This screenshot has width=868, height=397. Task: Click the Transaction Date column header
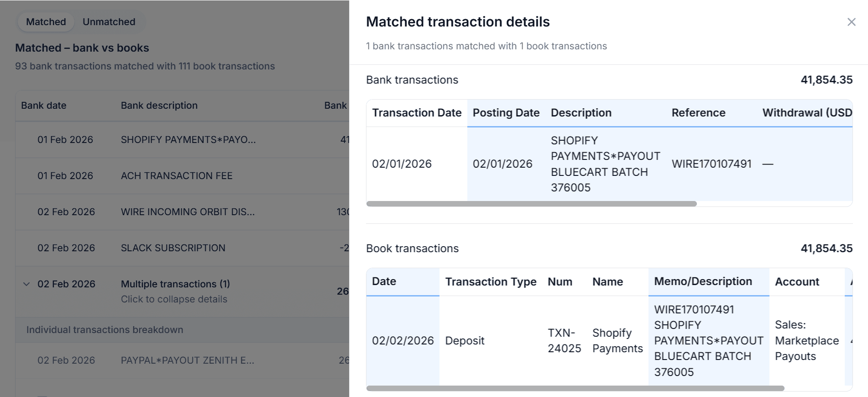(x=416, y=113)
